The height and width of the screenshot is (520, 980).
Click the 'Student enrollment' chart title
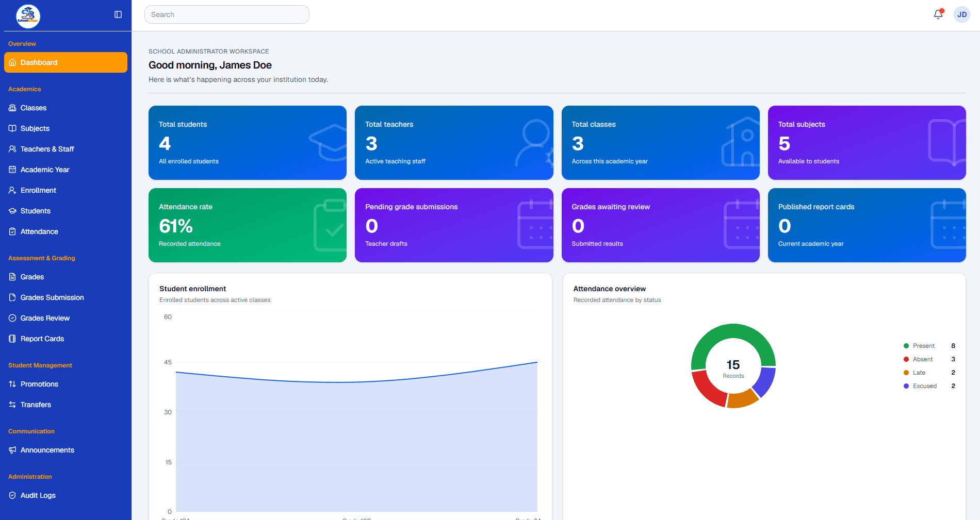click(193, 289)
